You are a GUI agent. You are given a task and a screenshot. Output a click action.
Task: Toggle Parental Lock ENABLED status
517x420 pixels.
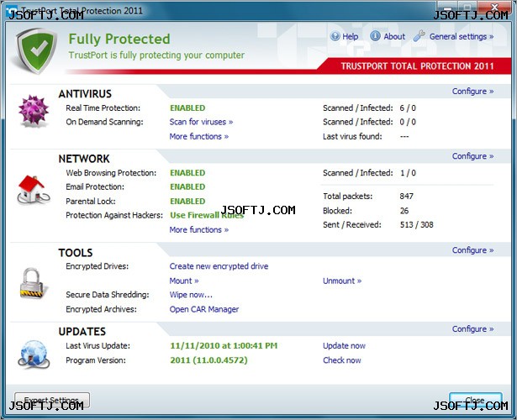coord(187,202)
